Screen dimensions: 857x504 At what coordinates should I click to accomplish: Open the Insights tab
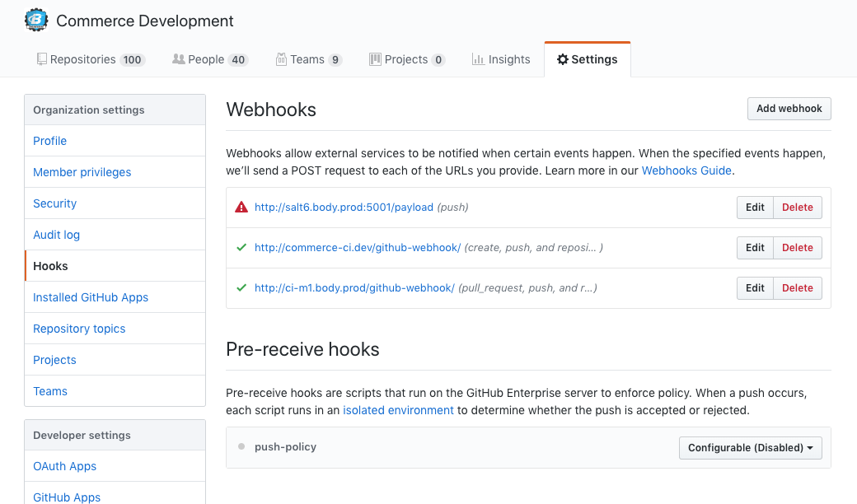[501, 59]
